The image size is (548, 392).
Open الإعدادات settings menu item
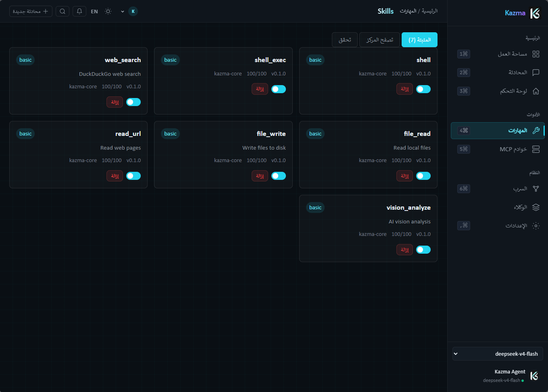click(498, 226)
